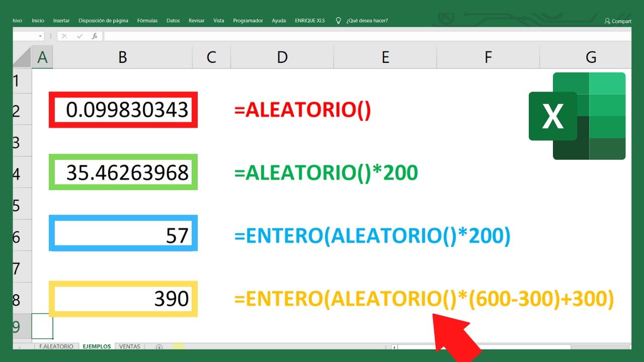Click the ¿Qué desea hacer? search box
Viewport: 644px width, 362px height.
tap(367, 21)
